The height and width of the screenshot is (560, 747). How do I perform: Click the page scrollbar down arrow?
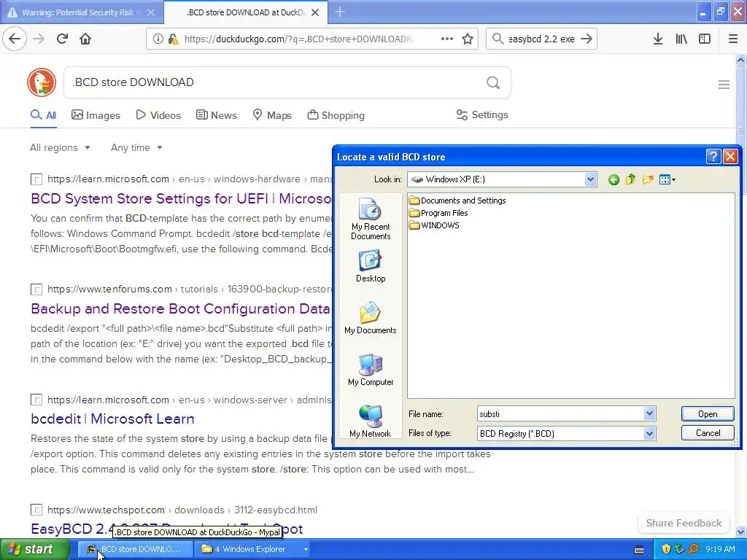coord(740,532)
